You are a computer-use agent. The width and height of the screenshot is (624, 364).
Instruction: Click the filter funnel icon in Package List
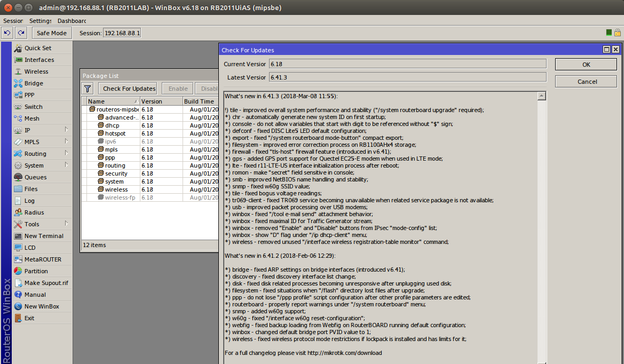(x=89, y=89)
